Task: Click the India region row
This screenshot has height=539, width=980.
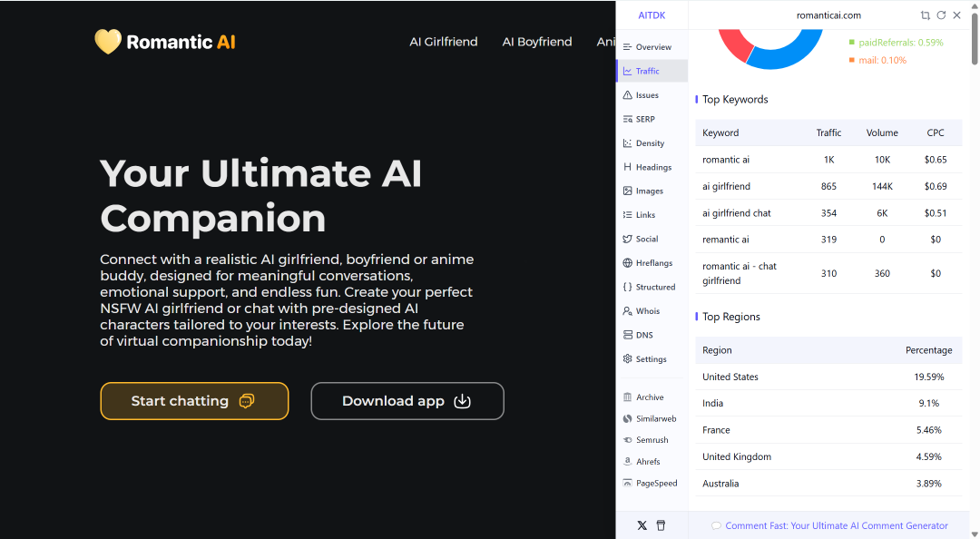Action: 828,403
